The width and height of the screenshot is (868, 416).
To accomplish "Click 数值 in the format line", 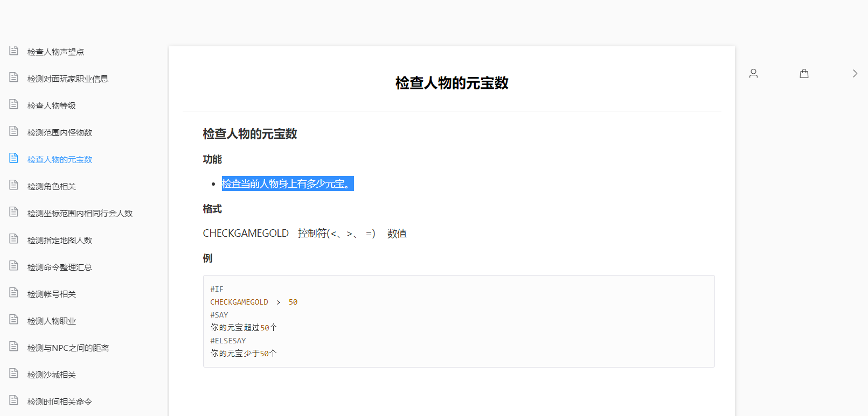I will pyautogui.click(x=397, y=234).
